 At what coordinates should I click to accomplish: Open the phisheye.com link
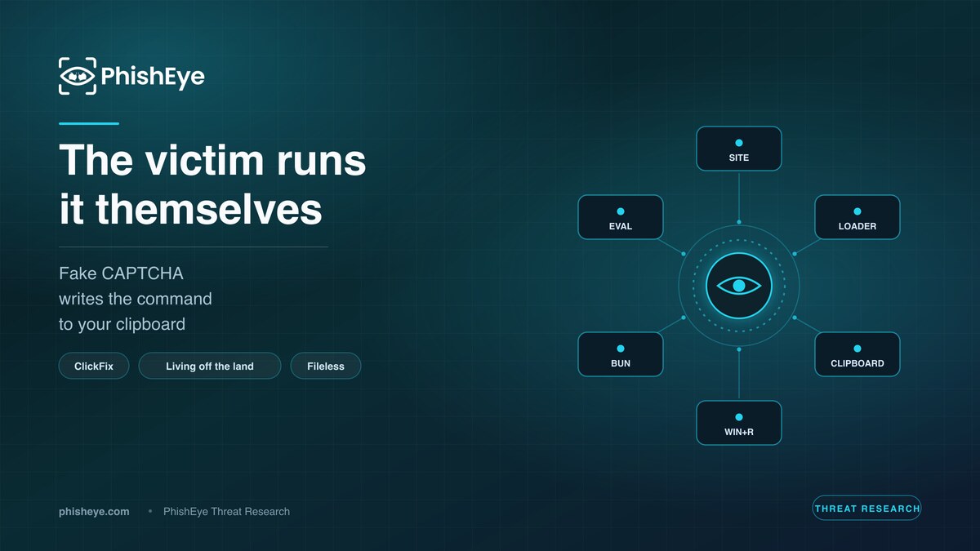94,511
